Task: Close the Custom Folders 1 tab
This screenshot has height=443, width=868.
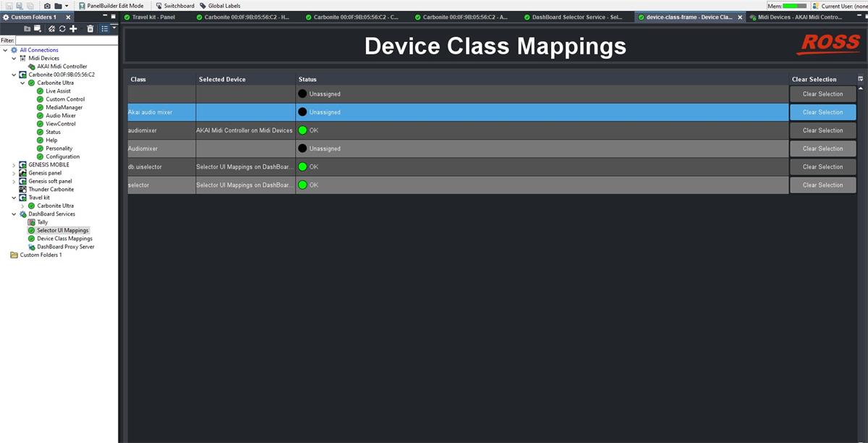Action: click(x=68, y=17)
